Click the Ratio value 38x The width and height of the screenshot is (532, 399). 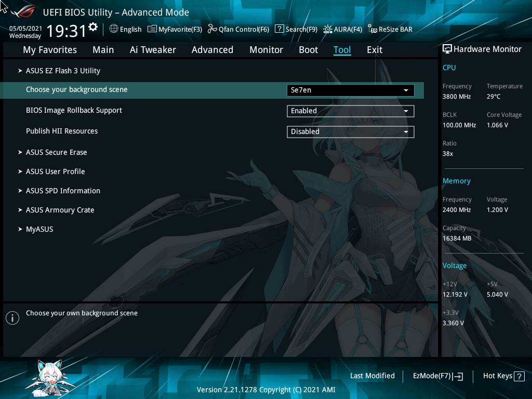[448, 154]
